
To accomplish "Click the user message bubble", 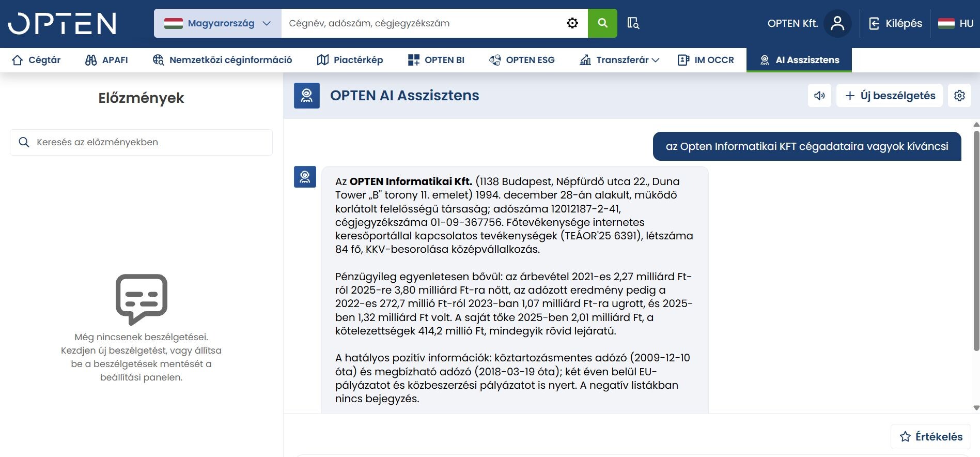I will 807,146.
